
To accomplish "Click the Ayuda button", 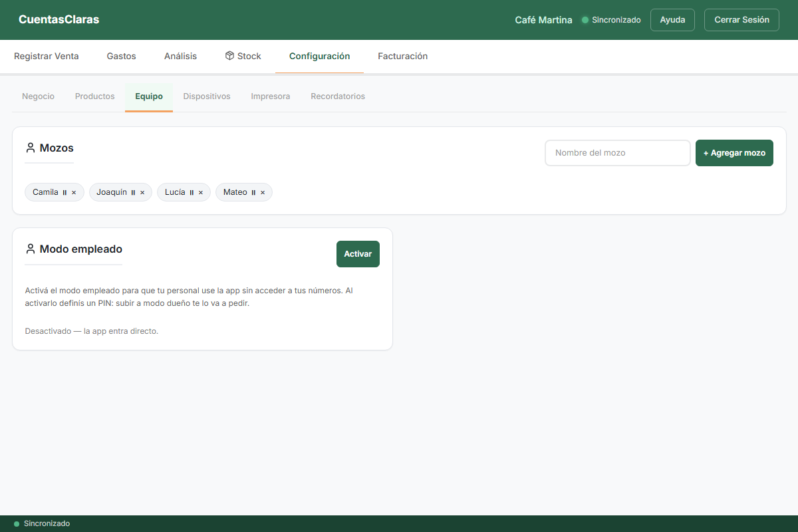I will (x=672, y=20).
